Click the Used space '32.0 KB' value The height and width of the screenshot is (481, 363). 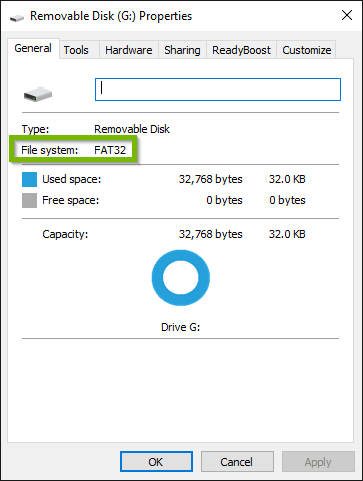[x=287, y=179]
